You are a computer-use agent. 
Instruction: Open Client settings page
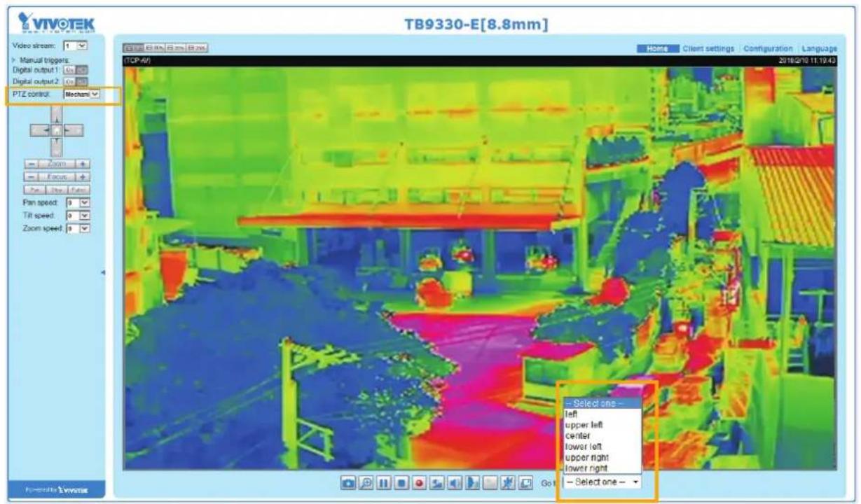pyautogui.click(x=708, y=48)
